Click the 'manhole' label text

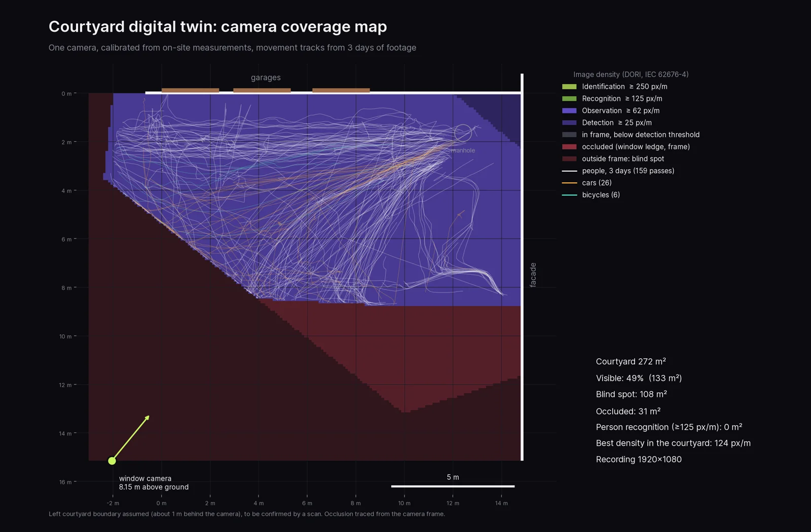[x=463, y=150]
